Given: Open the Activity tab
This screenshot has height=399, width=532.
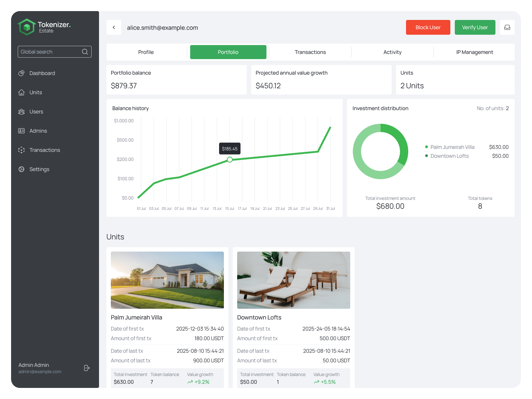Looking at the screenshot, I should (x=392, y=52).
